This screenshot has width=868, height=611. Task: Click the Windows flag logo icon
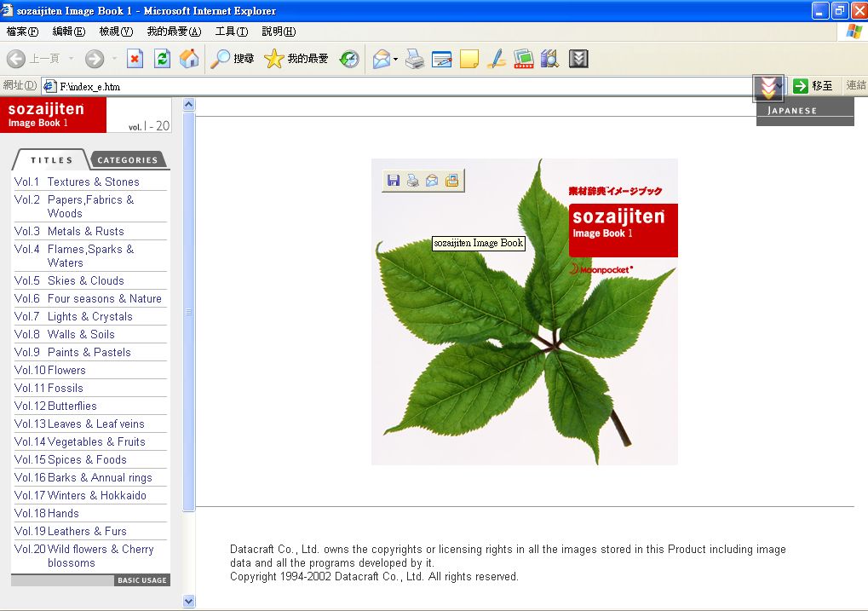853,32
